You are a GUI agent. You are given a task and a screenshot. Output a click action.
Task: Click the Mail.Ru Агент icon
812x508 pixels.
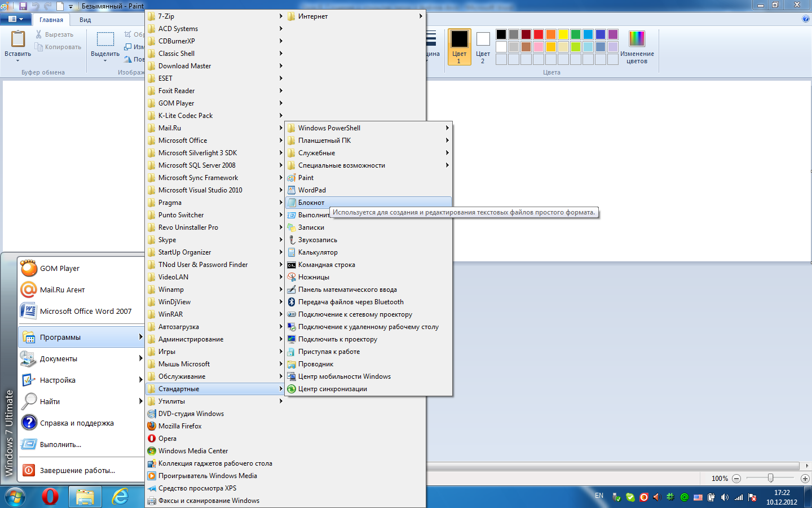29,290
